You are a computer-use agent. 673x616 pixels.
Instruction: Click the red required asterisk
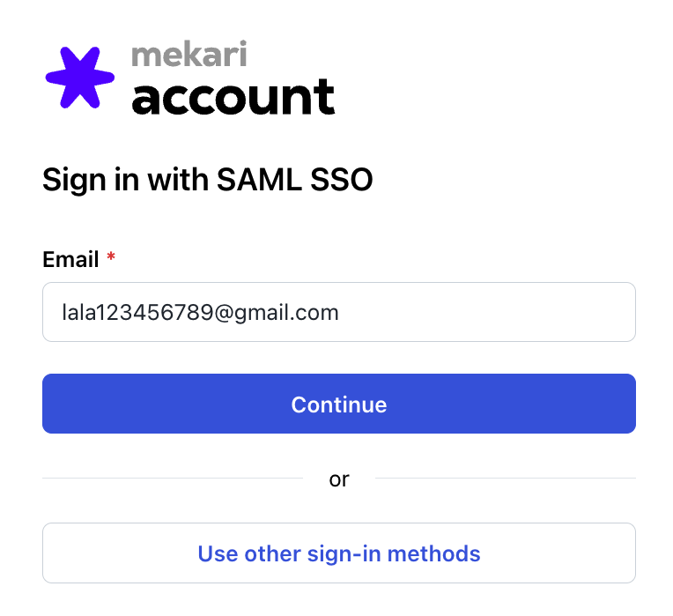pyautogui.click(x=111, y=259)
